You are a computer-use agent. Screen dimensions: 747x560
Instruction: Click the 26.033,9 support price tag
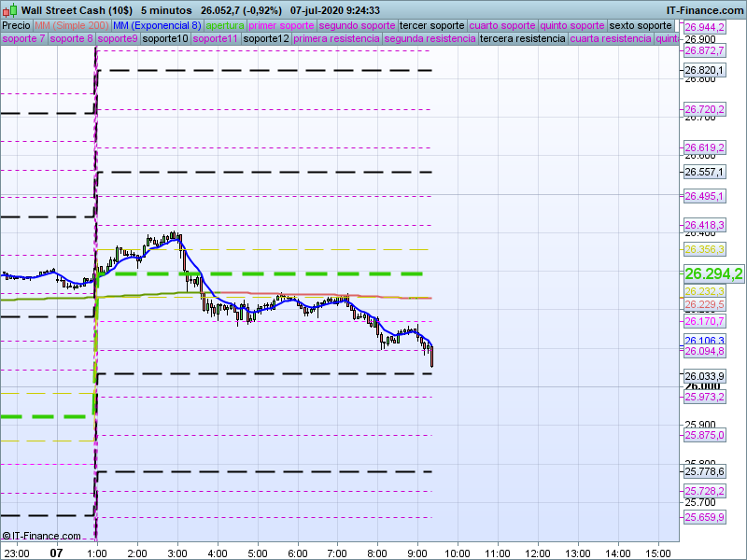tap(705, 375)
